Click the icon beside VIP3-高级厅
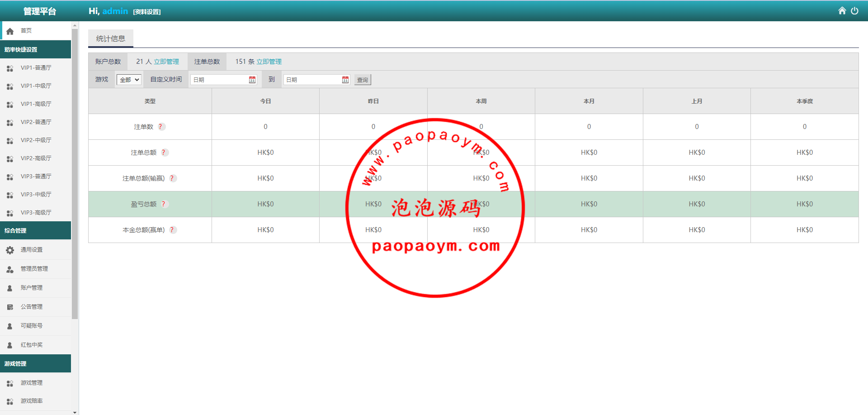Screen dimensions: 868x415 (x=10, y=213)
